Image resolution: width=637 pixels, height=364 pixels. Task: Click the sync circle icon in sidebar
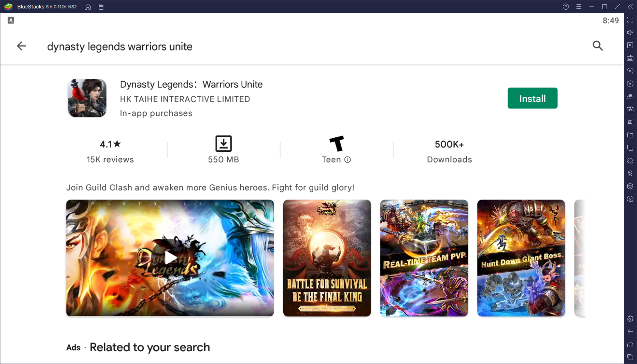[630, 84]
